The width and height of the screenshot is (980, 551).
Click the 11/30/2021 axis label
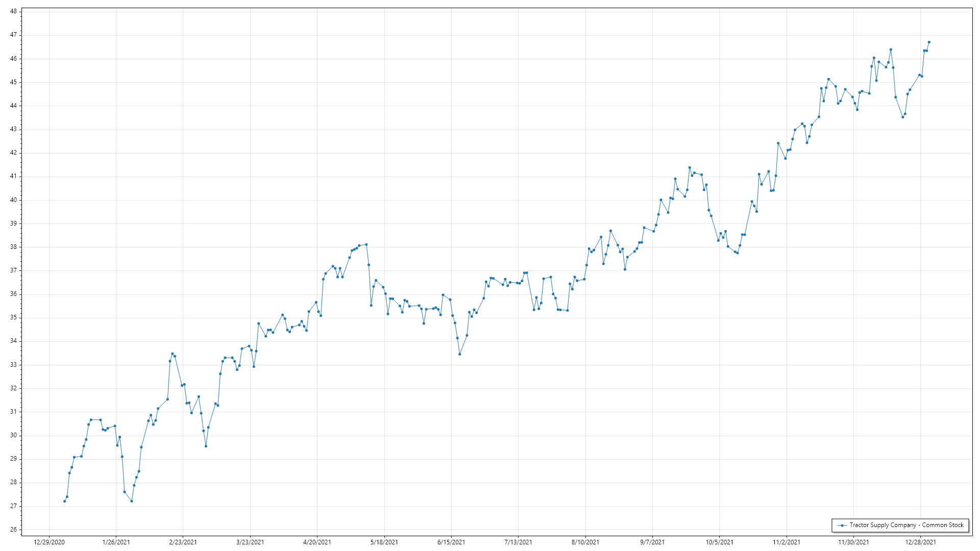coord(853,542)
